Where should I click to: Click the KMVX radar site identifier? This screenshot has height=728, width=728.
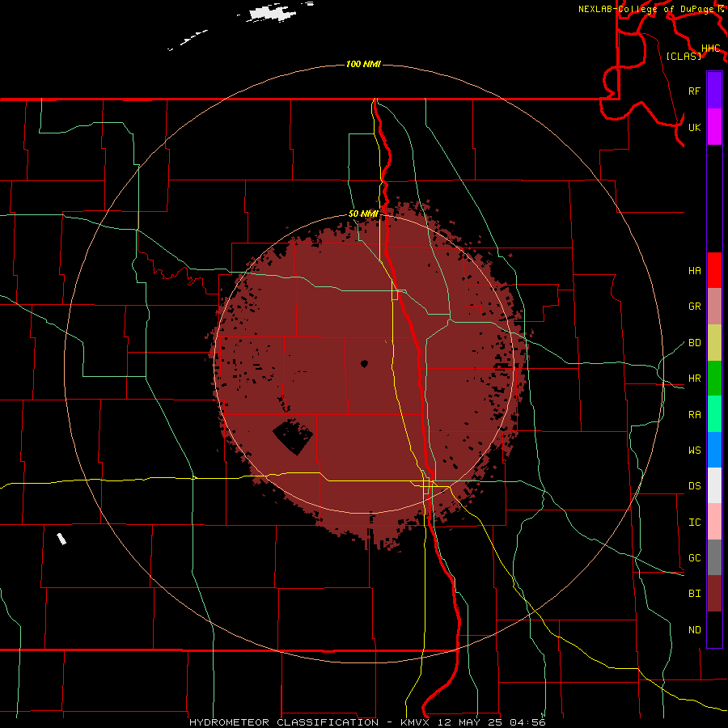pos(416,722)
